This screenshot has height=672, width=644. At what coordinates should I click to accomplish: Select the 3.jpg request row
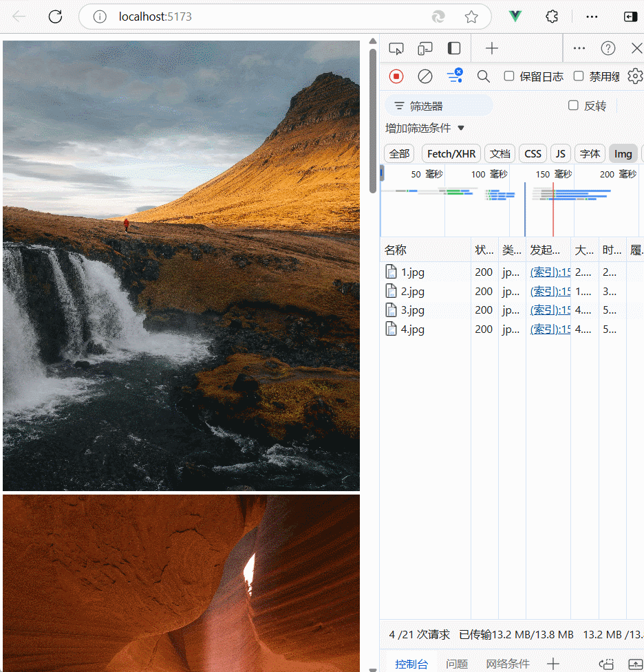[511, 310]
